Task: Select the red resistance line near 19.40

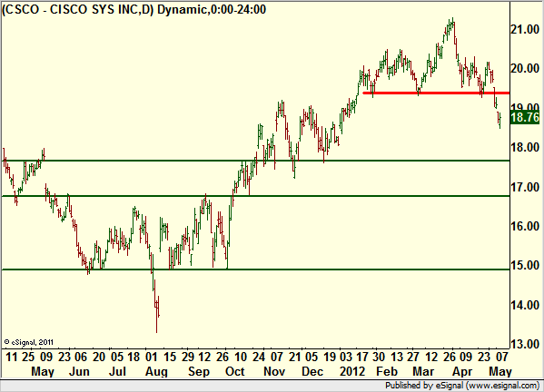Action: (x=436, y=93)
